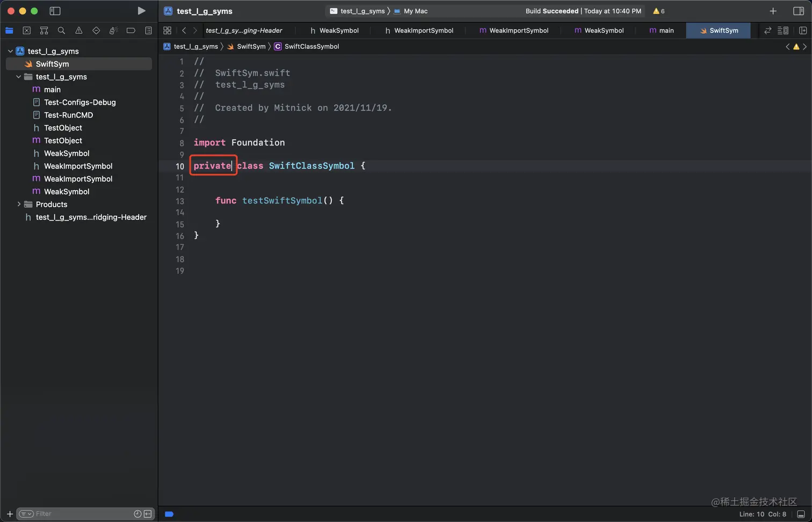Collapse the test_l_g_syms project root

(x=10, y=51)
